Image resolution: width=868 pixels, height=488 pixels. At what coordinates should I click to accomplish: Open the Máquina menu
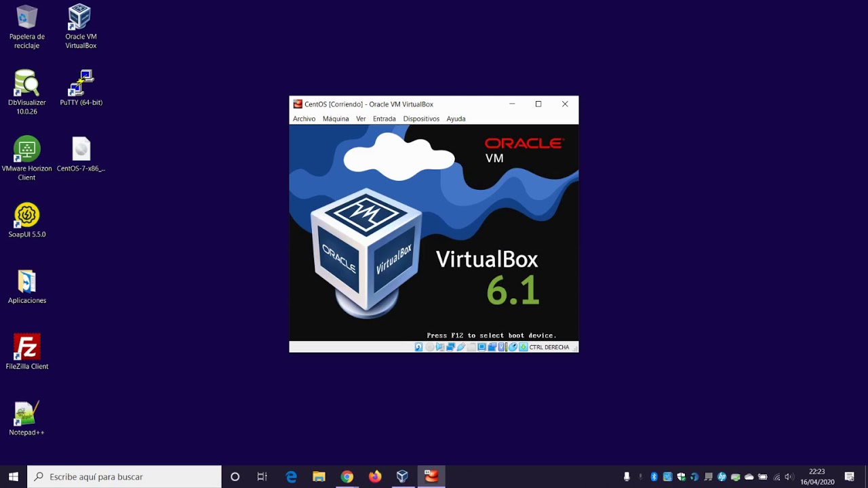coord(336,119)
